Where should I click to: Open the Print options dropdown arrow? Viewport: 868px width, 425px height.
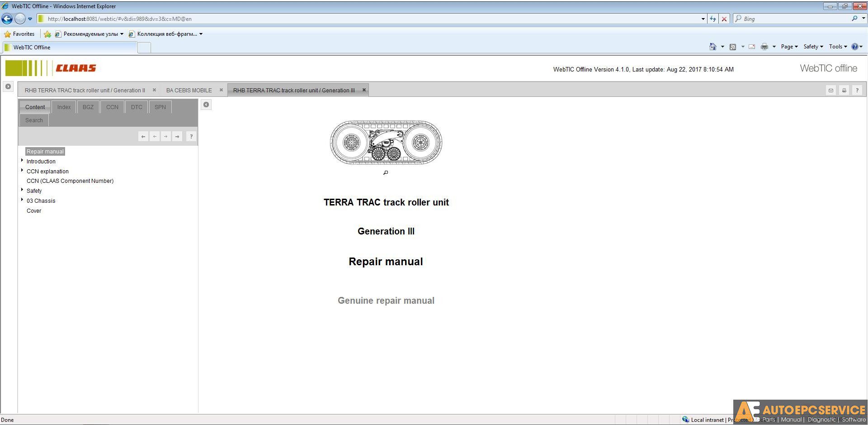point(774,47)
